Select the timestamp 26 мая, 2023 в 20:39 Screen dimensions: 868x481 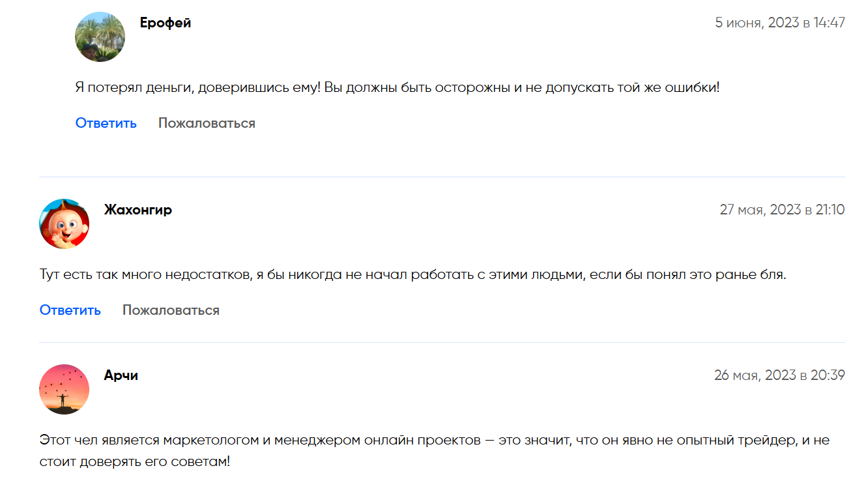click(779, 375)
